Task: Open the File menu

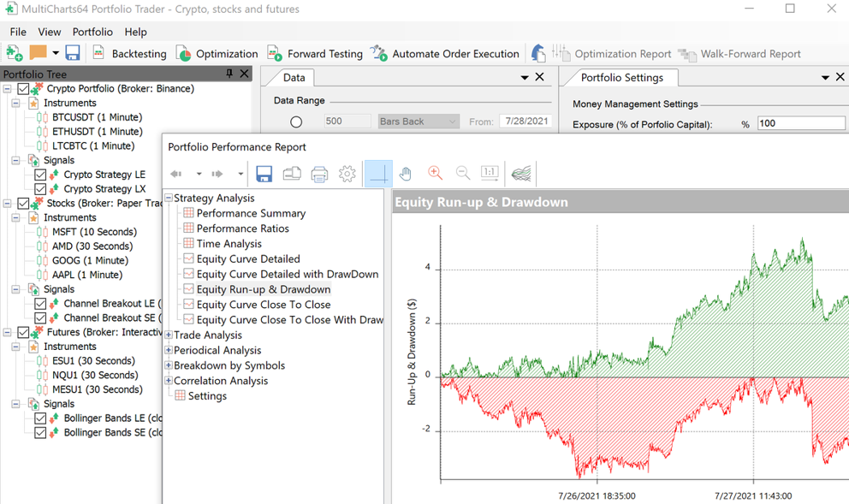Action: pyautogui.click(x=18, y=32)
